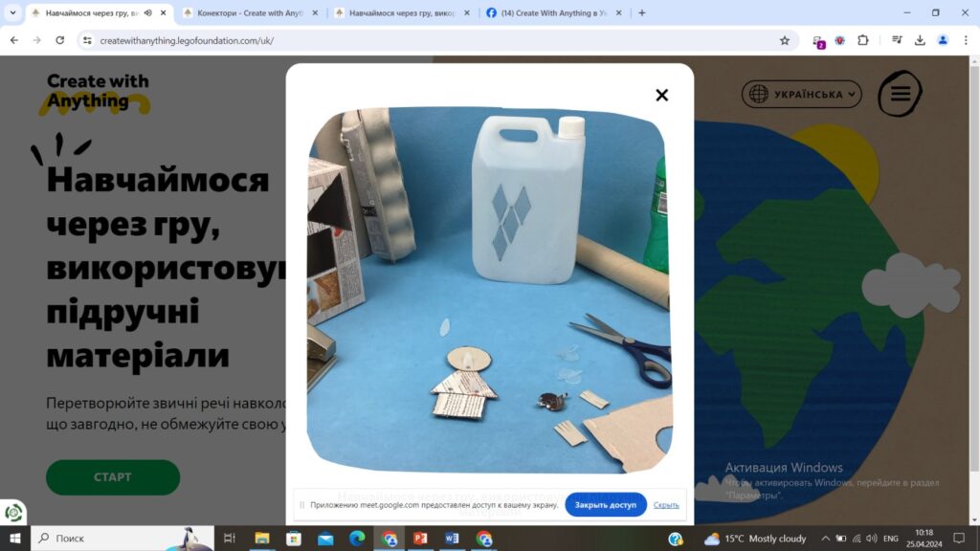Click the Windows Поиск search box
Image resolution: width=980 pixels, height=551 pixels.
[x=122, y=538]
